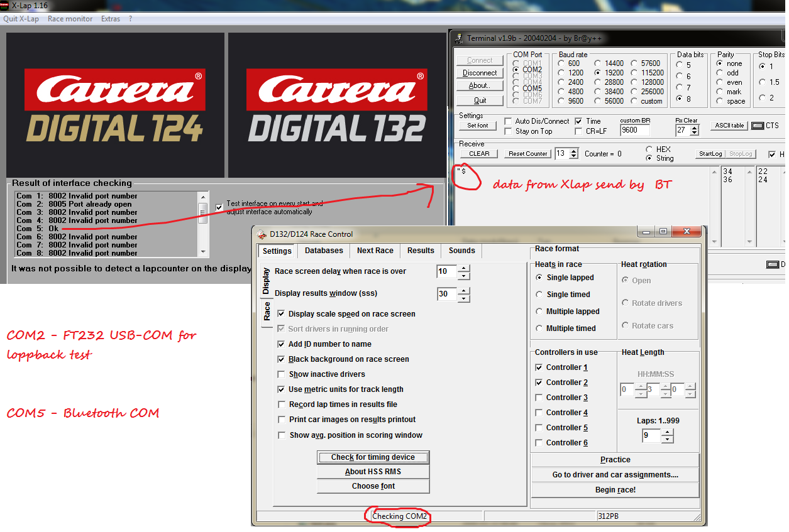Enable Controller 6
The width and height of the screenshot is (789, 532).
pyautogui.click(x=539, y=443)
